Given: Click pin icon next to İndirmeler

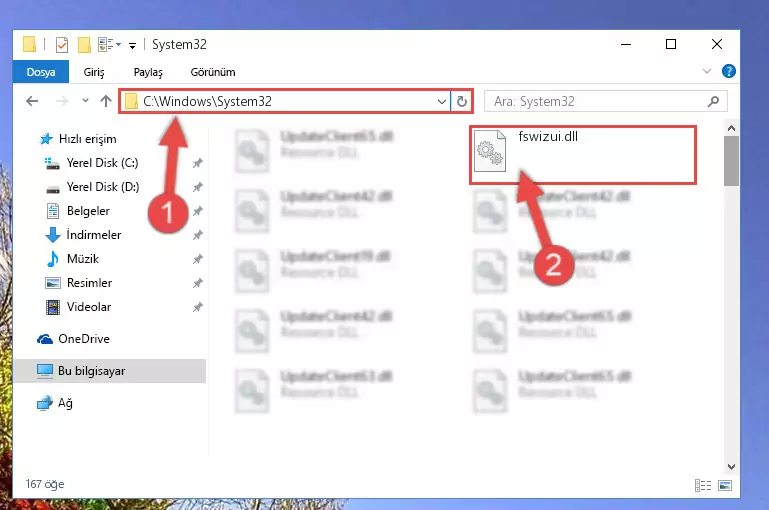Looking at the screenshot, I should pos(197,235).
